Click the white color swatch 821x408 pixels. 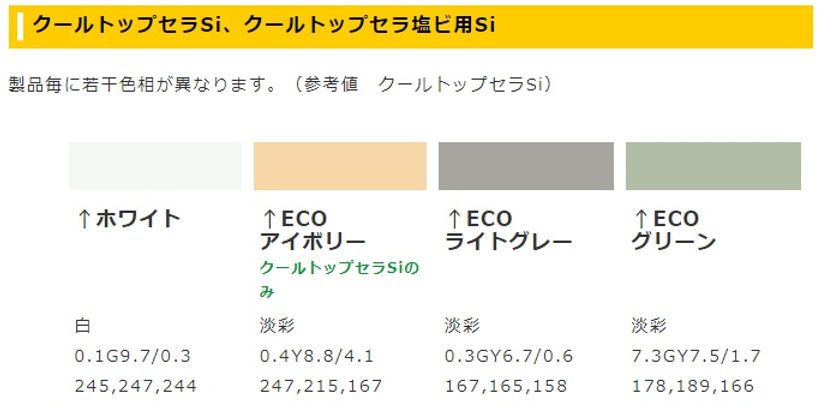click(x=155, y=166)
